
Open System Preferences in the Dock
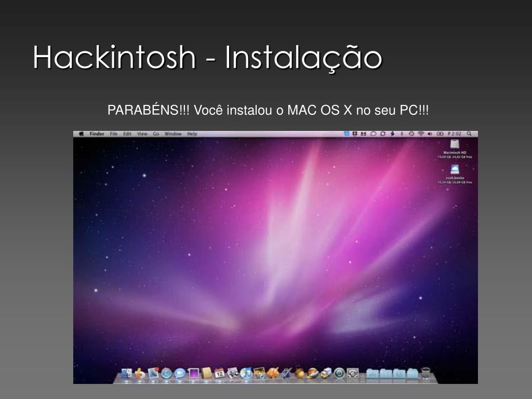[352, 373]
